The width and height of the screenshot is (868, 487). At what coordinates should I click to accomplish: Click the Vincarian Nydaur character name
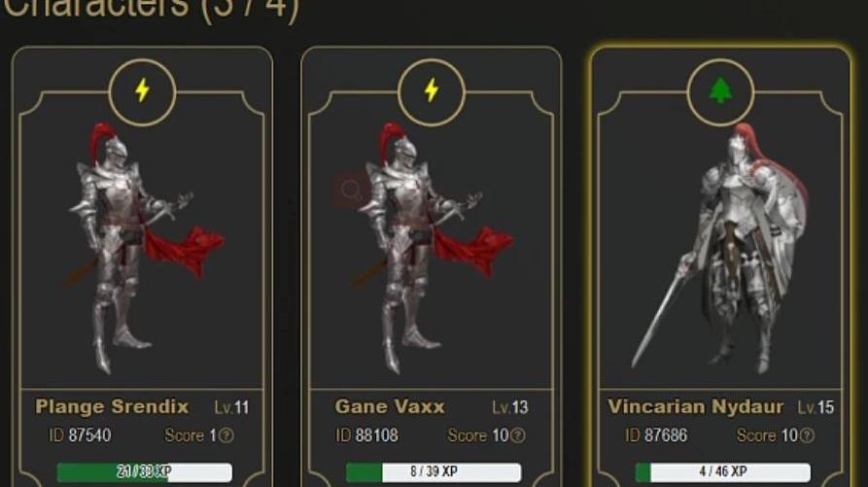[x=695, y=406]
